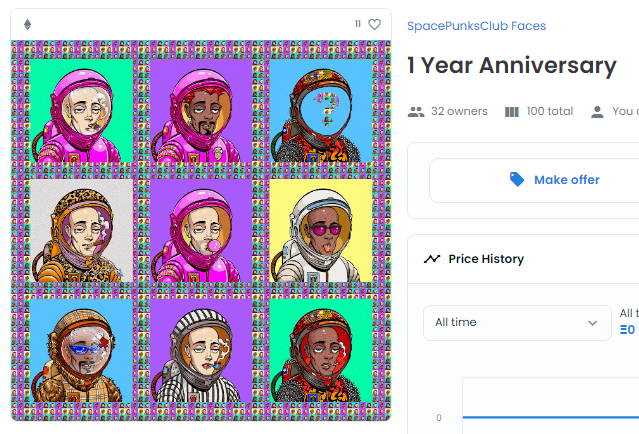This screenshot has width=639, height=434.
Task: Open the 100 total link
Action: pos(549,111)
